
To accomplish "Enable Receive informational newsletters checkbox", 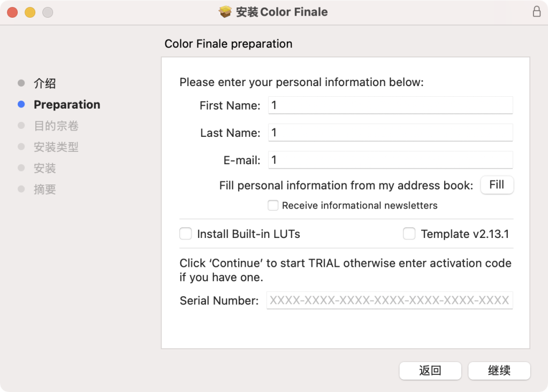I will click(273, 205).
